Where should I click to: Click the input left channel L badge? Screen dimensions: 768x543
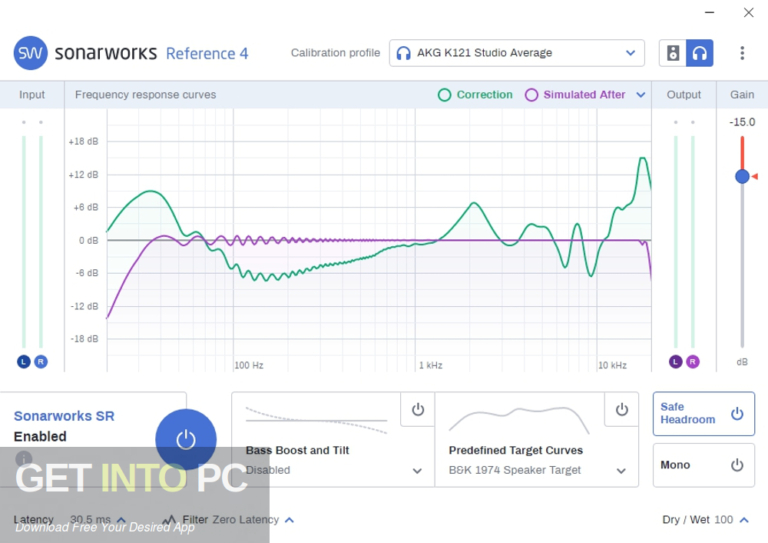(24, 362)
